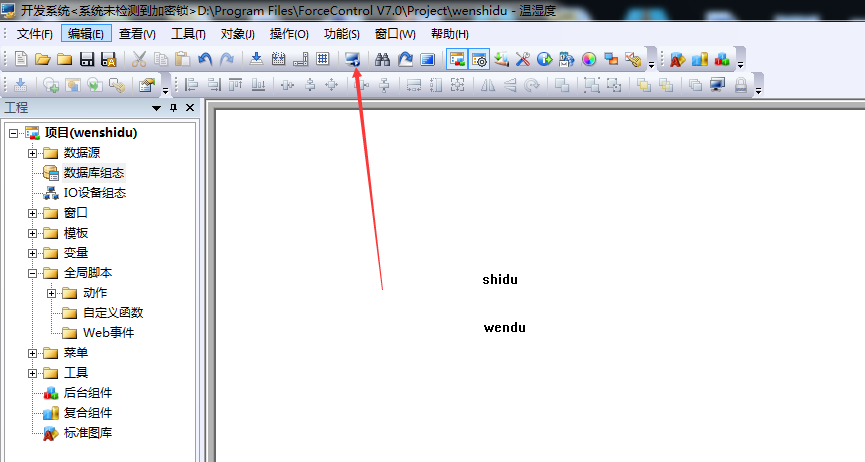Click the Save floppy disk icon
Image resolution: width=865 pixels, height=462 pixels.
point(87,59)
